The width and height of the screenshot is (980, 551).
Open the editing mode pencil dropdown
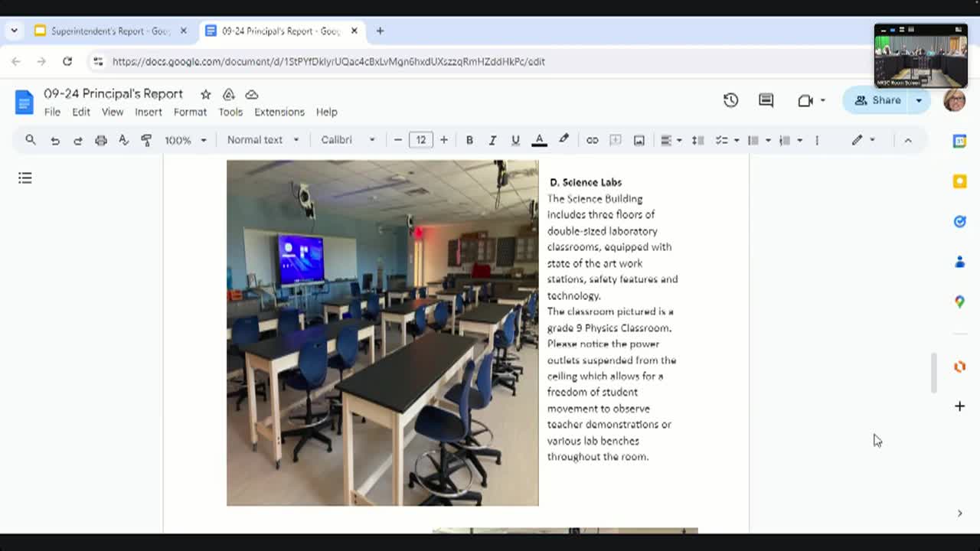[863, 140]
